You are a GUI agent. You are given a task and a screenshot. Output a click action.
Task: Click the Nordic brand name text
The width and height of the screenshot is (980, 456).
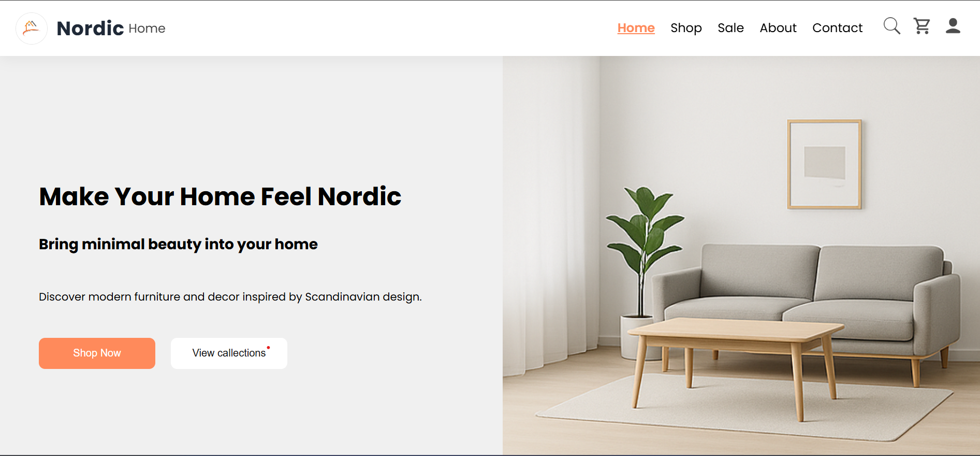pyautogui.click(x=90, y=28)
